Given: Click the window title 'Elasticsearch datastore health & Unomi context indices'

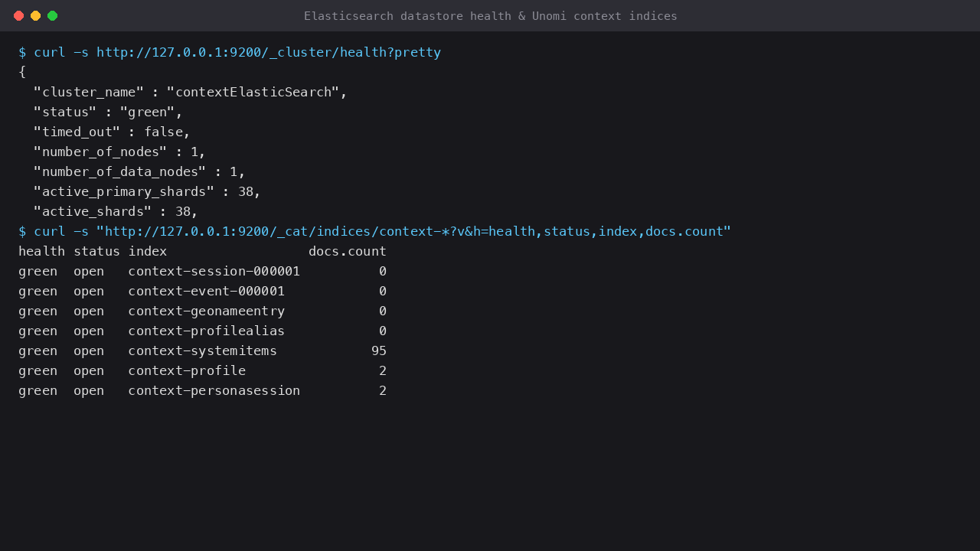Looking at the screenshot, I should (490, 15).
